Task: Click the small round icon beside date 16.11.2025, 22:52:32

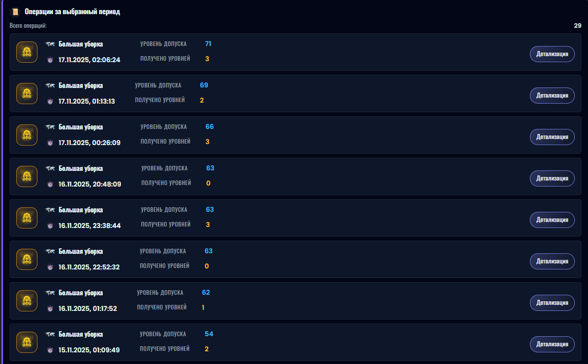Action: coord(50,267)
